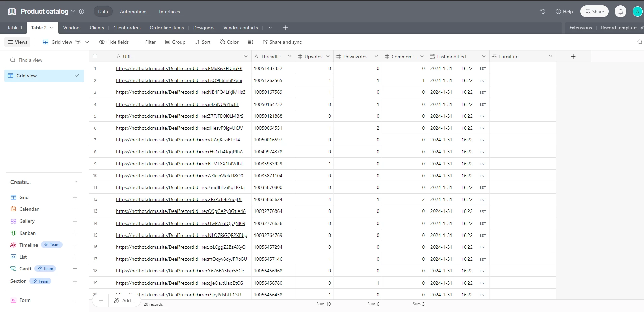
Task: Expand the Product catalog base menu
Action: click(73, 12)
